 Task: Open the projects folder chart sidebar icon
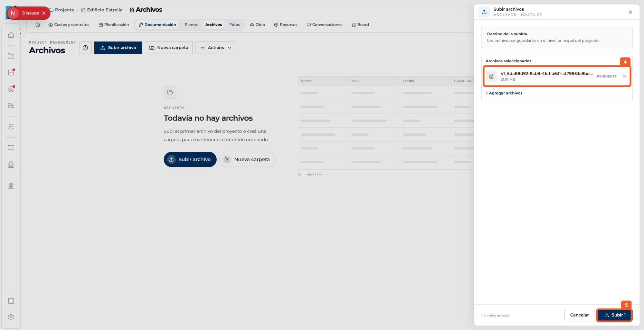[x=11, y=56]
